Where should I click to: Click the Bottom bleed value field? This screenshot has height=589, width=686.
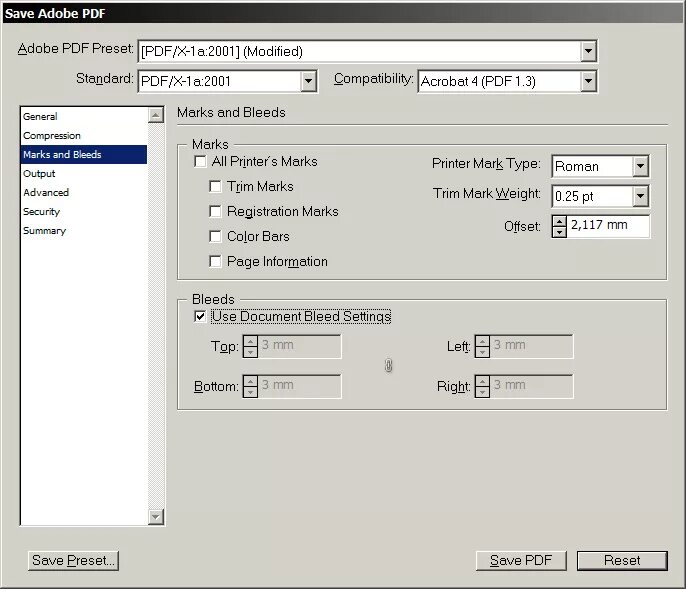300,386
